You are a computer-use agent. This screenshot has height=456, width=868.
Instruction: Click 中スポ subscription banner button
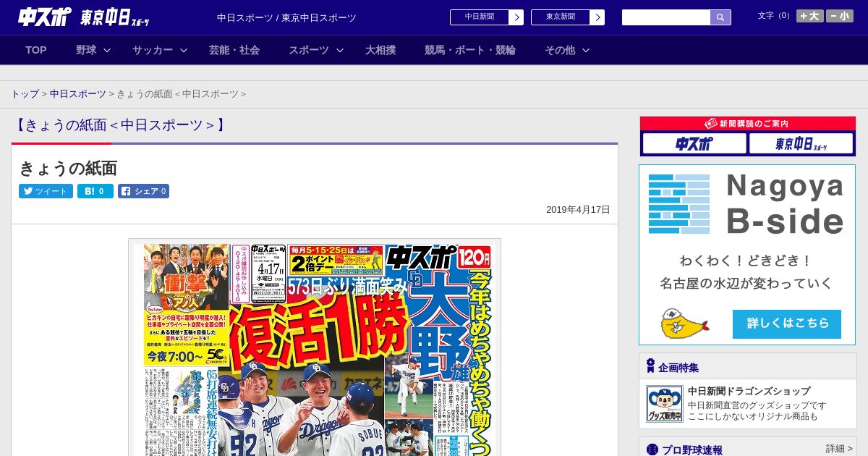(x=694, y=143)
